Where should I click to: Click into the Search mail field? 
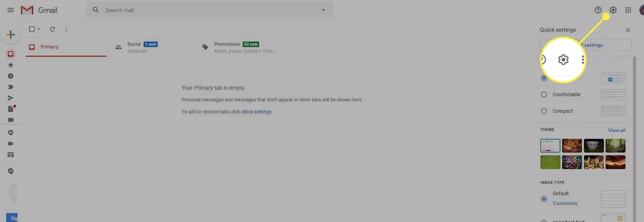(210, 10)
